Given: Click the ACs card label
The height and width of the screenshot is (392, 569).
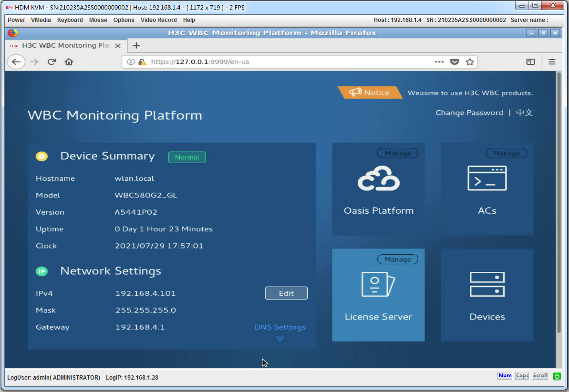Looking at the screenshot, I should [487, 211].
